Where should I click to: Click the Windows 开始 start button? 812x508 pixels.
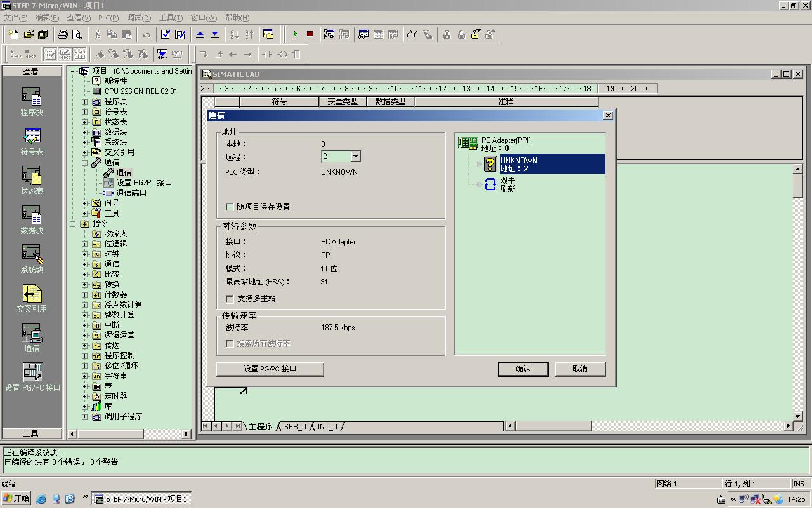click(16, 499)
